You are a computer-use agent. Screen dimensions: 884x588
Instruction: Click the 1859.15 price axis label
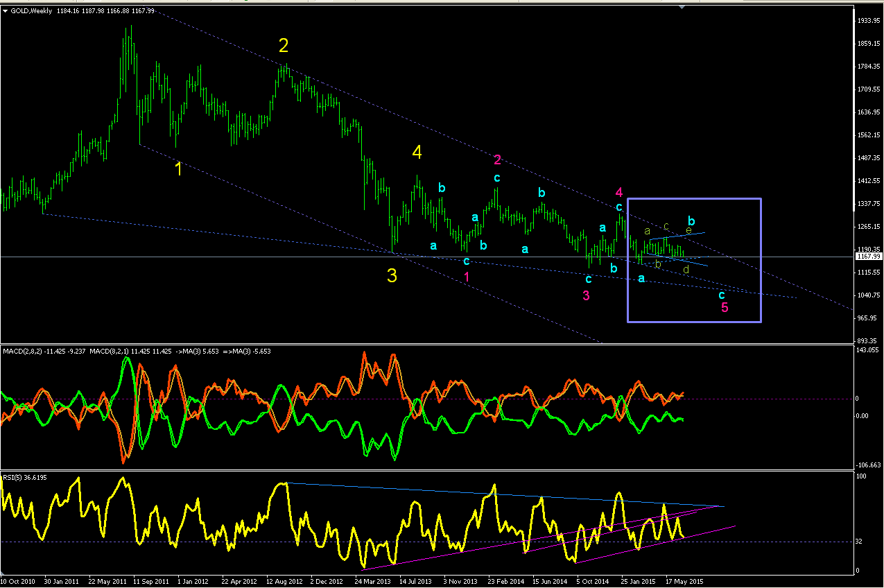coord(869,44)
